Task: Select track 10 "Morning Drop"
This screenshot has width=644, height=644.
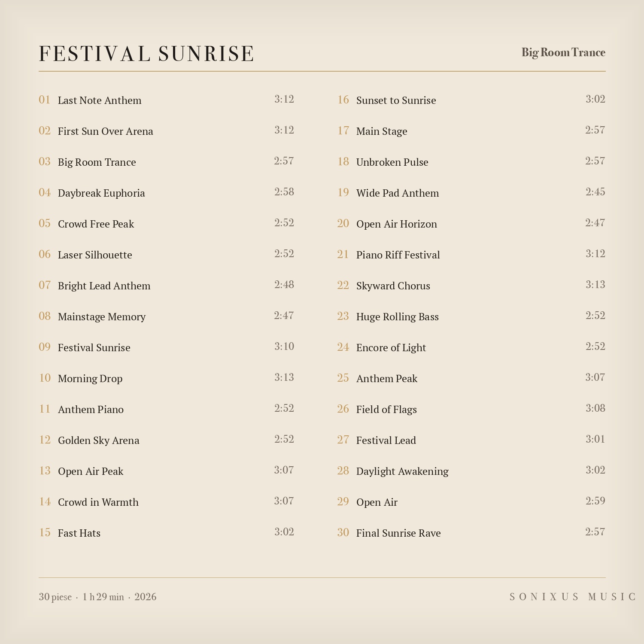Action: click(167, 378)
